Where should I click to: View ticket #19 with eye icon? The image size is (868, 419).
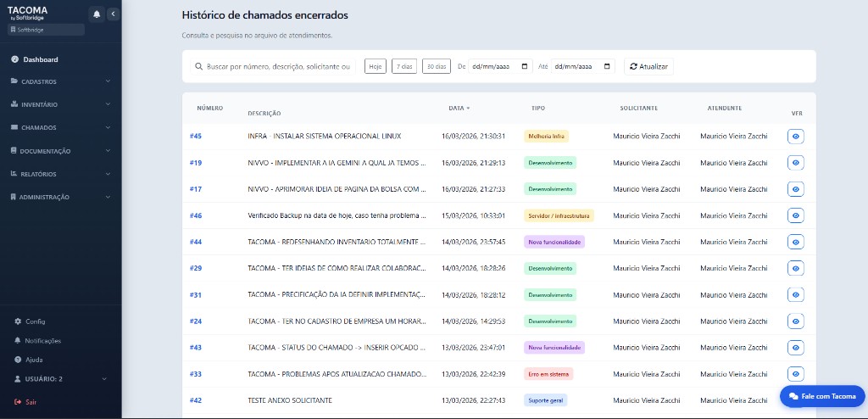coord(795,162)
